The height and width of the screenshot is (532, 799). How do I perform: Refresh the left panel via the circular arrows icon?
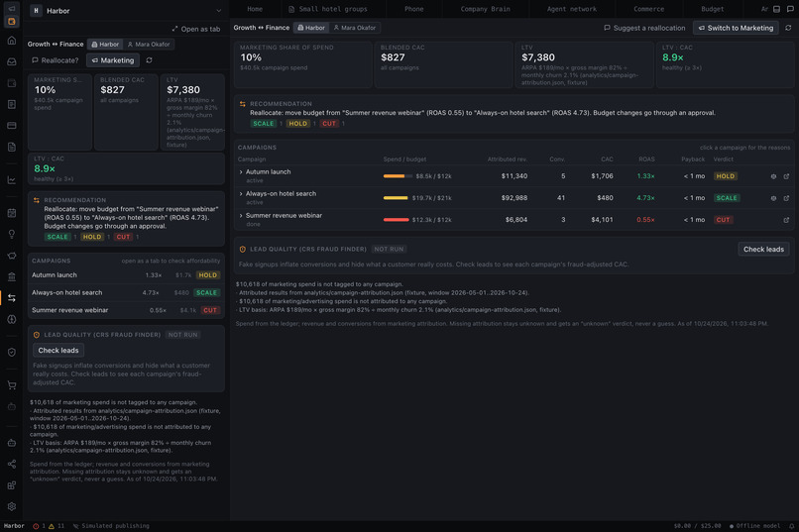(149, 60)
